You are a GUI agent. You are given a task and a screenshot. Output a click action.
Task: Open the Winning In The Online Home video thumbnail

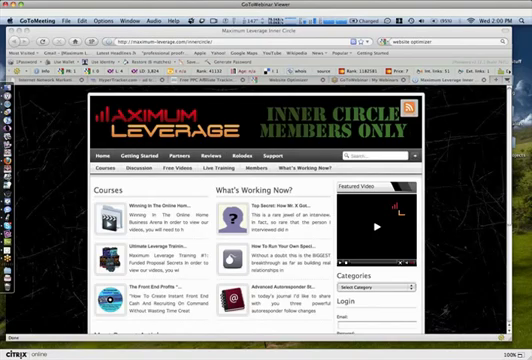click(x=110, y=219)
